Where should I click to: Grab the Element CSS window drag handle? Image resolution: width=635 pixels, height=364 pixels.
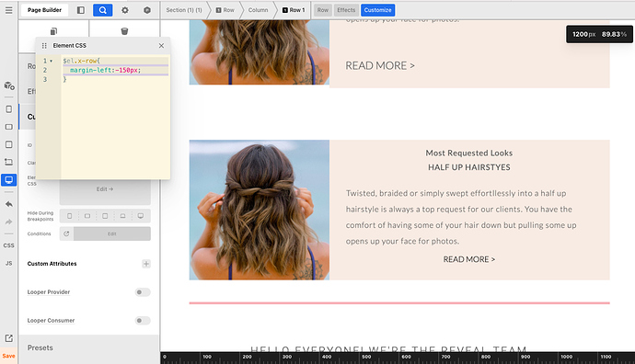pos(44,46)
